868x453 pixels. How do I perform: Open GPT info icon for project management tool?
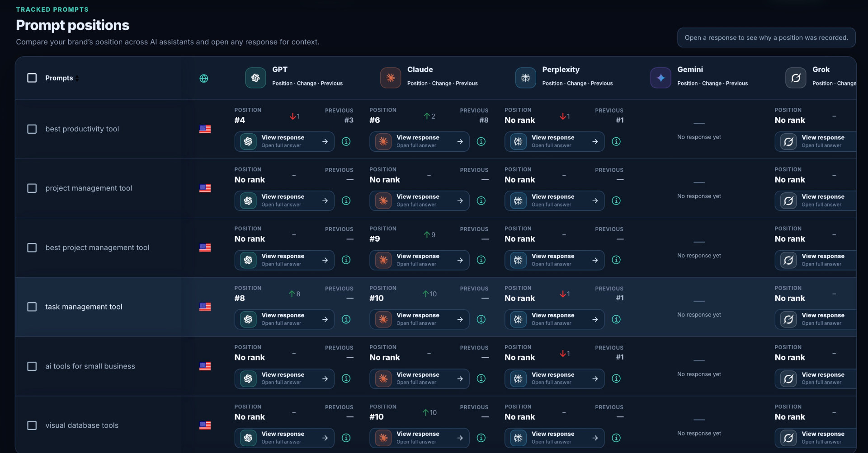tap(346, 201)
